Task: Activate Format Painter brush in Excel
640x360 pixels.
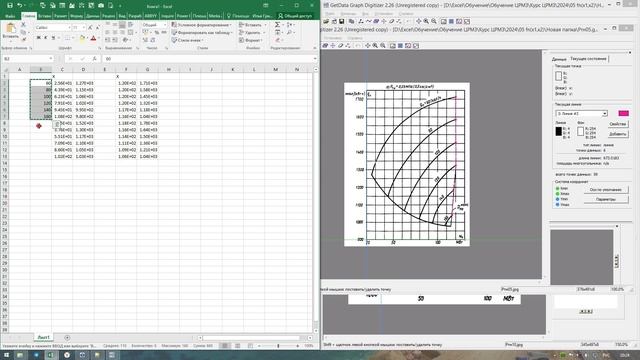Action: click(x=23, y=39)
